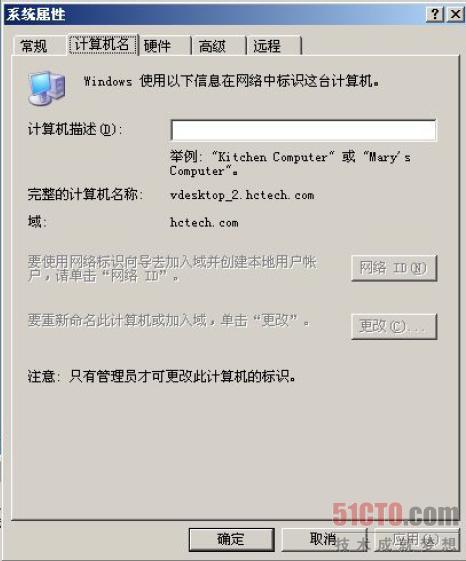466x561 pixels.
Task: Click the domain value hctech.com
Action: [x=204, y=223]
